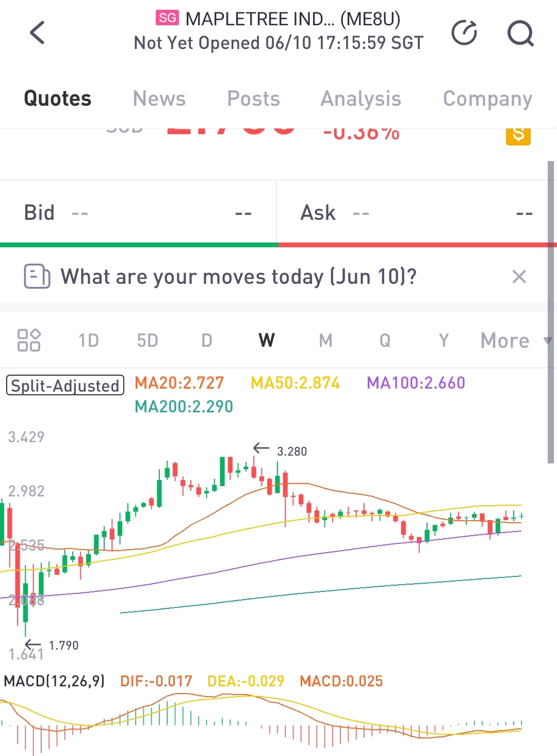The width and height of the screenshot is (557, 756).
Task: Tap the refresh quote icon
Action: click(464, 33)
